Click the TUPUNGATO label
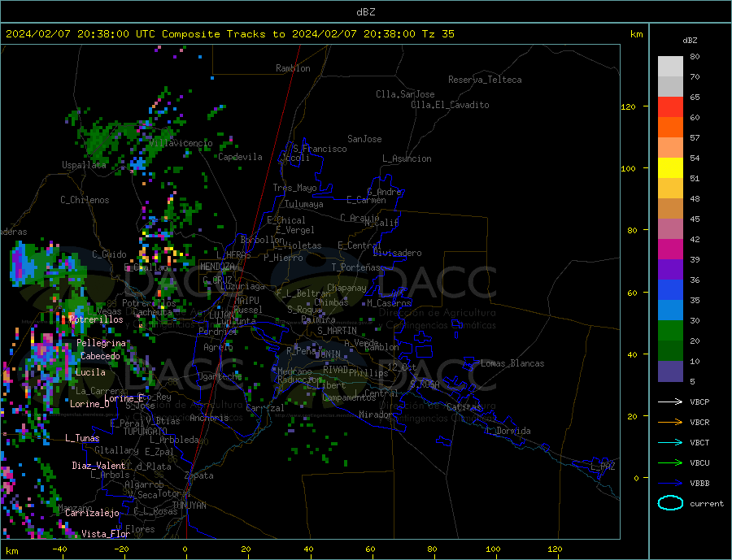This screenshot has height=560, width=732. click(146, 432)
